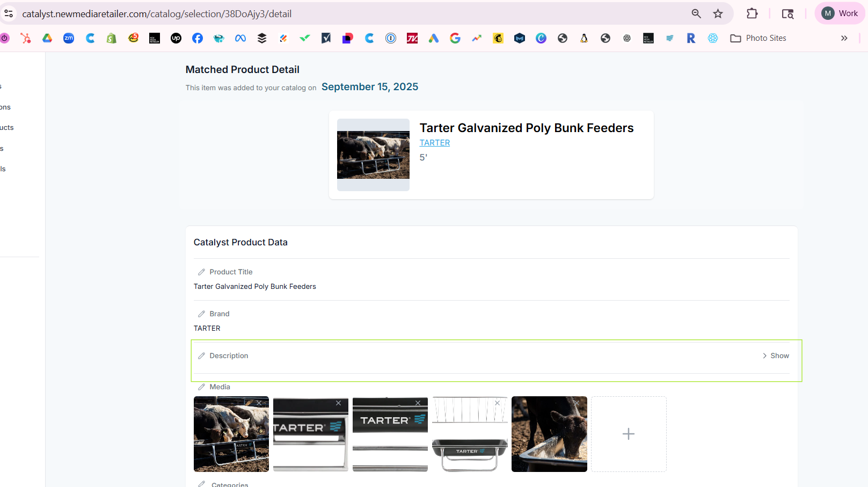Screen dimensions: 868x487
Task: Click the September 15, 2025 date
Action: coord(370,87)
